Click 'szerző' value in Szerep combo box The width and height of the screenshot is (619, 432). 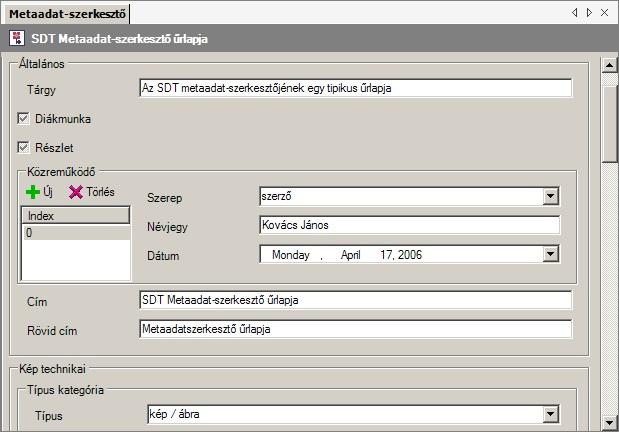pyautogui.click(x=276, y=196)
